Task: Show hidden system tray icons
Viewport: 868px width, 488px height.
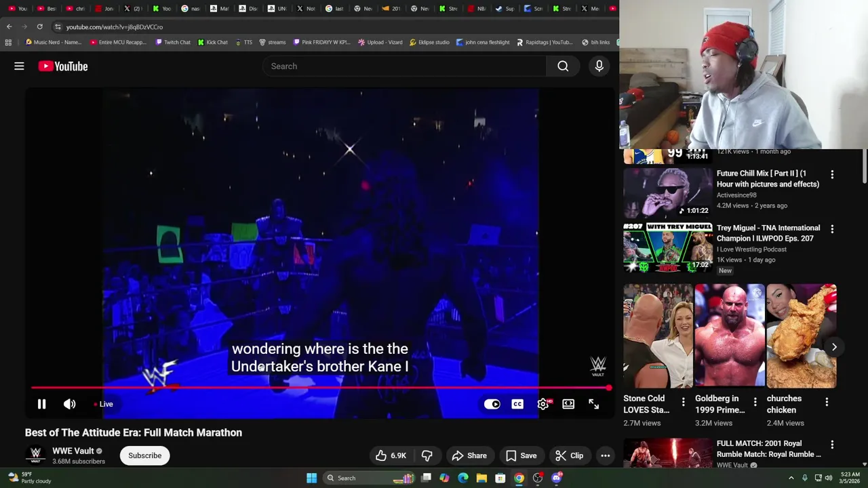Action: (x=791, y=478)
